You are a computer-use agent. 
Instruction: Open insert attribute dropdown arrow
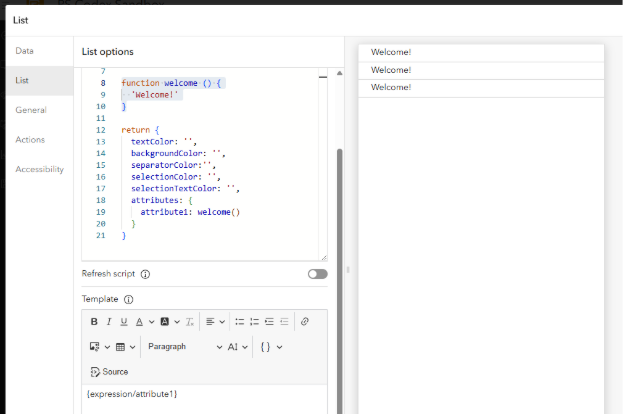click(x=279, y=347)
